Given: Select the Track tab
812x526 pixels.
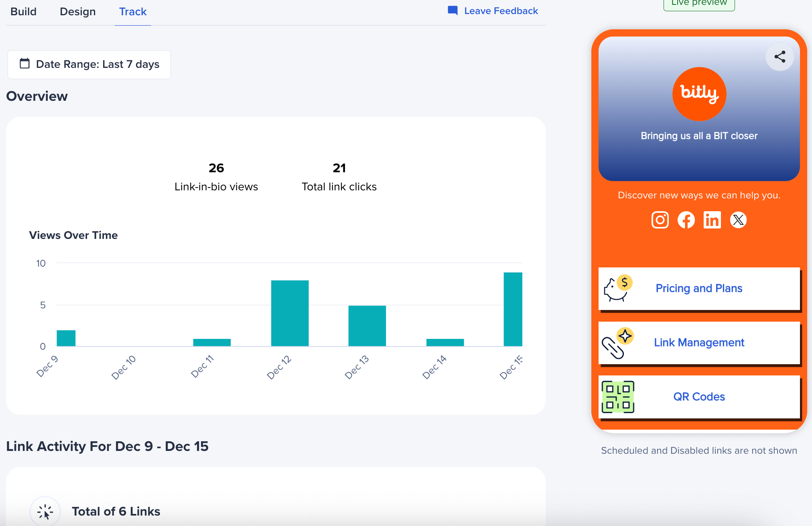Looking at the screenshot, I should 133,12.
